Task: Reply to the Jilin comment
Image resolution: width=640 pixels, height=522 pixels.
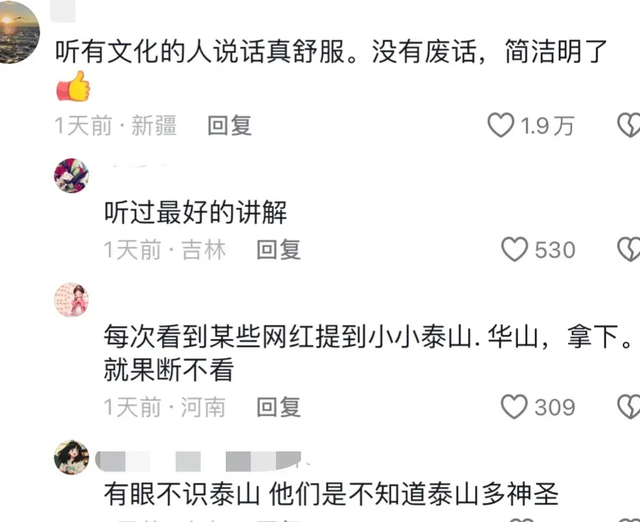Action: (279, 249)
